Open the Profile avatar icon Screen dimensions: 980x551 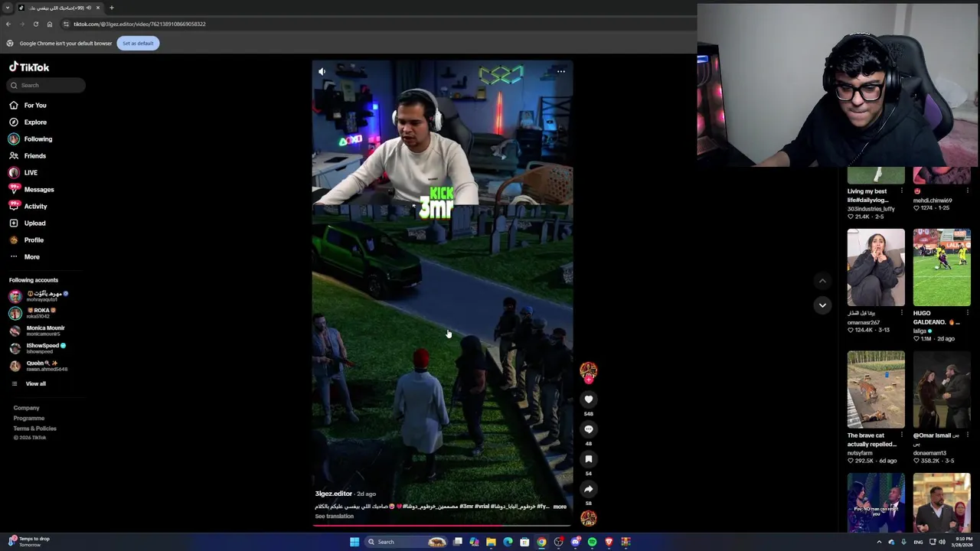point(14,240)
